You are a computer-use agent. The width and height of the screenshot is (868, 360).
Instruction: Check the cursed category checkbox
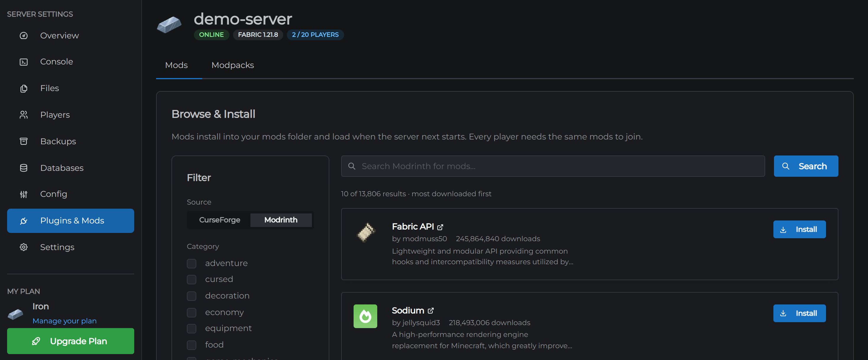191,280
